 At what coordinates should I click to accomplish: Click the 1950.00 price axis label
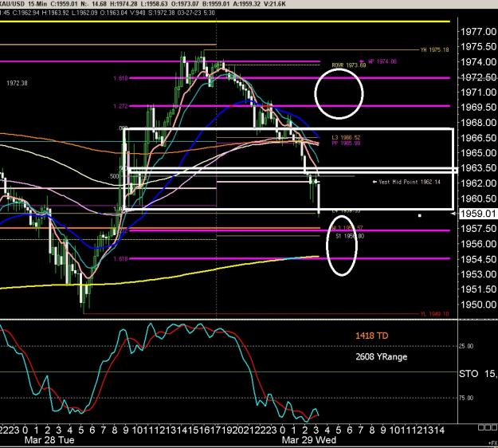(478, 305)
